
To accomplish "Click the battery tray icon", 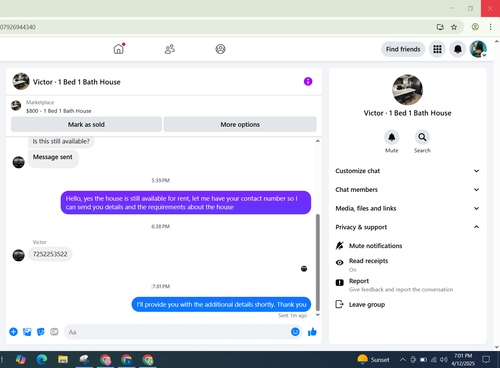I will [x=423, y=360].
